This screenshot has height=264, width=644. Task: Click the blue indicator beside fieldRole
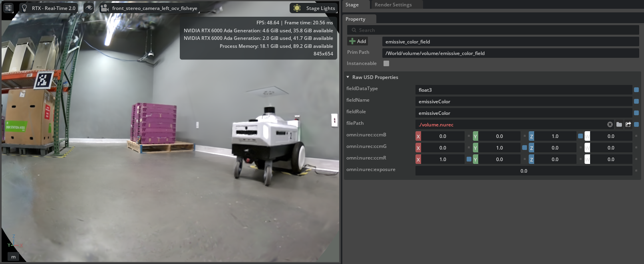tap(636, 113)
